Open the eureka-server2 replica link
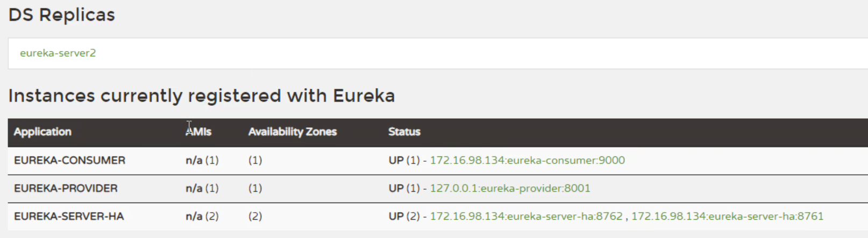Viewport: 868px width, 238px height. coord(58,53)
